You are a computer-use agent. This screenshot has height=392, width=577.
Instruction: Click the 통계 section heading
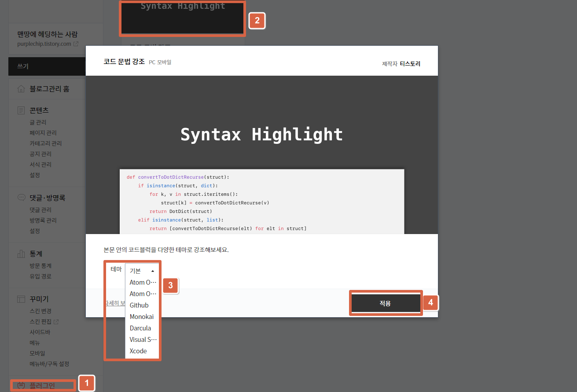point(36,254)
